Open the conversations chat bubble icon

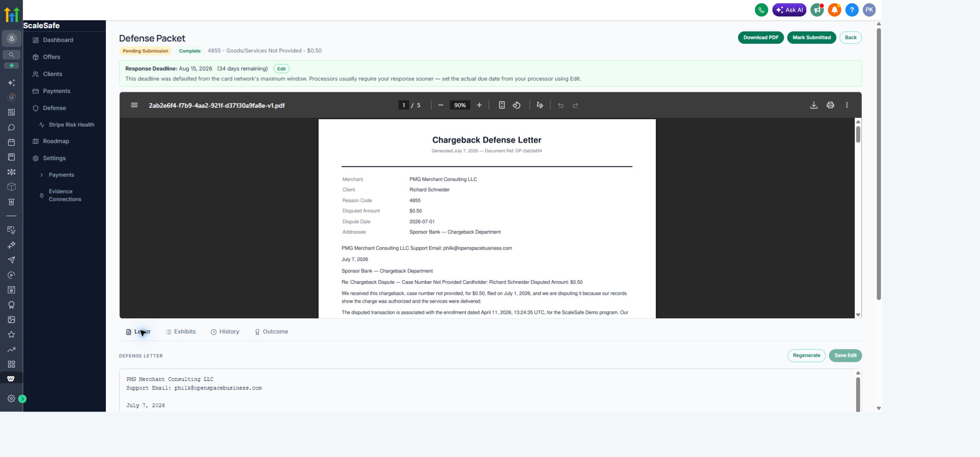[x=12, y=127]
